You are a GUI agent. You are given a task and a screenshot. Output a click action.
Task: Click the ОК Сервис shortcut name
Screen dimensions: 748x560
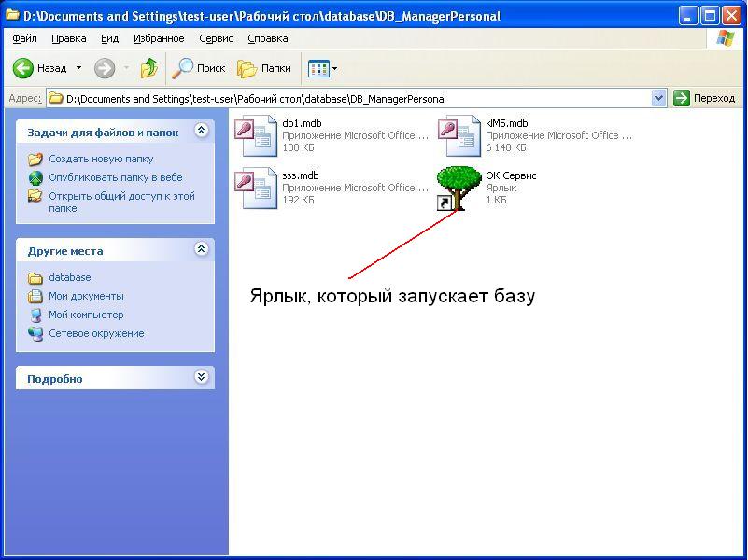click(x=511, y=175)
